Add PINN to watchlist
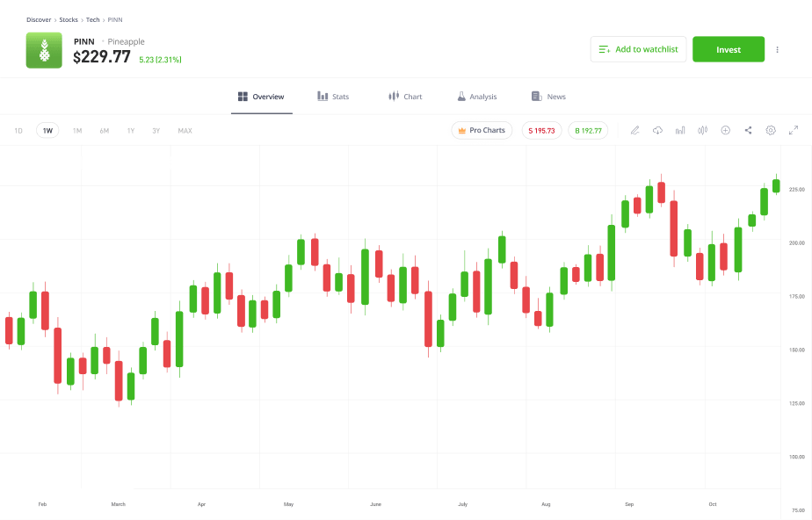This screenshot has height=520, width=812. pos(638,49)
